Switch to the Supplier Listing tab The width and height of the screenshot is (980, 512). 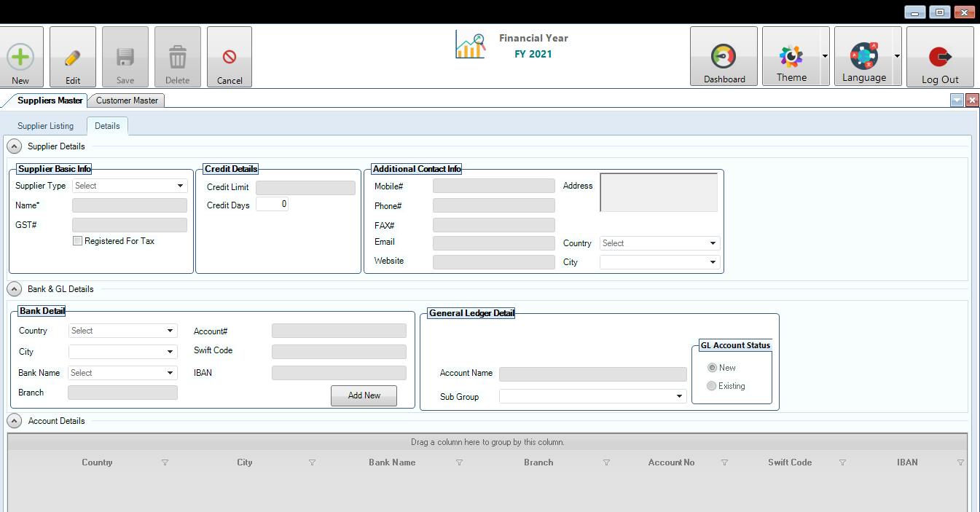tap(45, 126)
